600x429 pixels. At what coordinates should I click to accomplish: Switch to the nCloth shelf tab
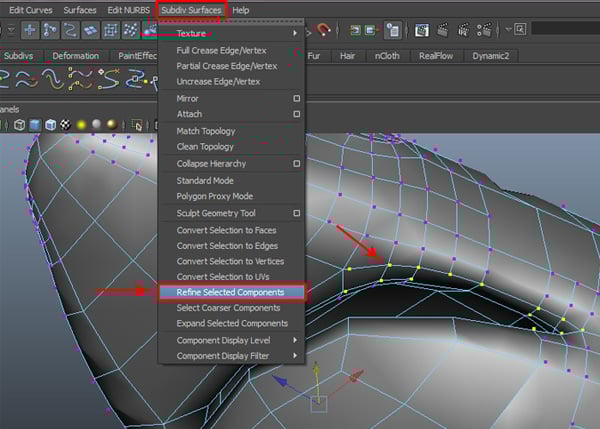pos(387,56)
